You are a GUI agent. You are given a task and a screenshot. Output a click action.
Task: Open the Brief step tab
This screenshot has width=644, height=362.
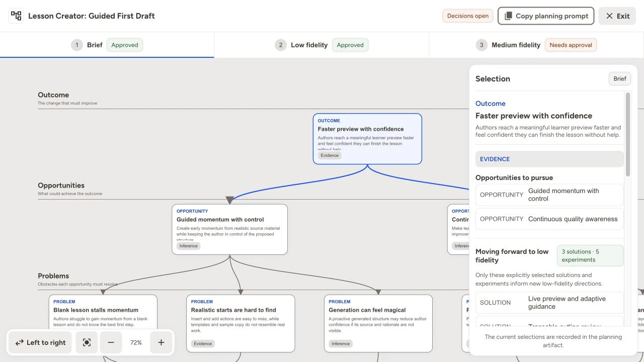click(107, 45)
